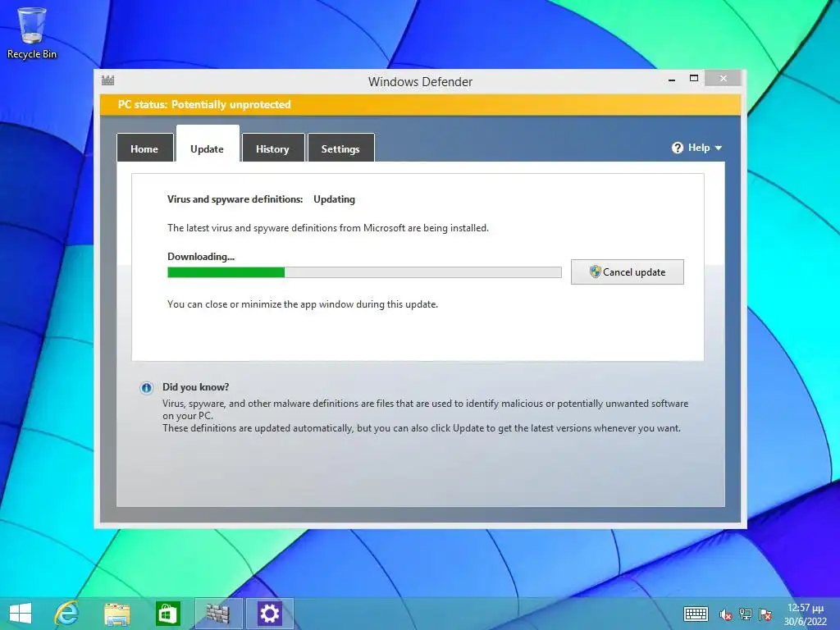Minimize the Windows Defender window

(x=672, y=79)
